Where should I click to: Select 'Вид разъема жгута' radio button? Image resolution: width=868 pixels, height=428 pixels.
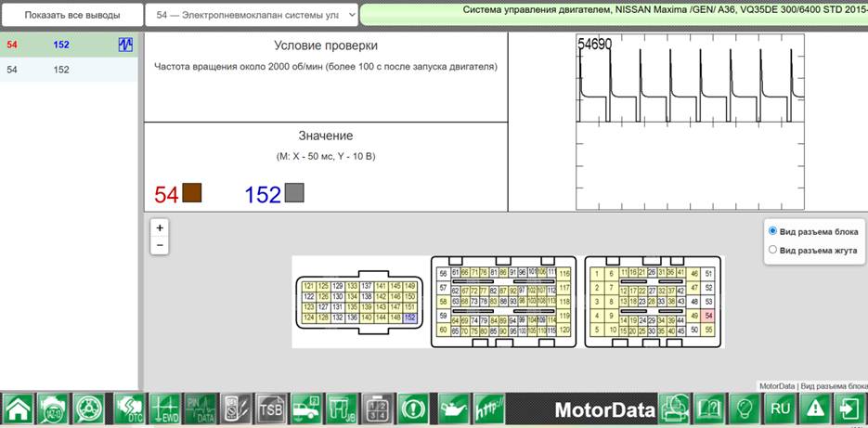(772, 250)
